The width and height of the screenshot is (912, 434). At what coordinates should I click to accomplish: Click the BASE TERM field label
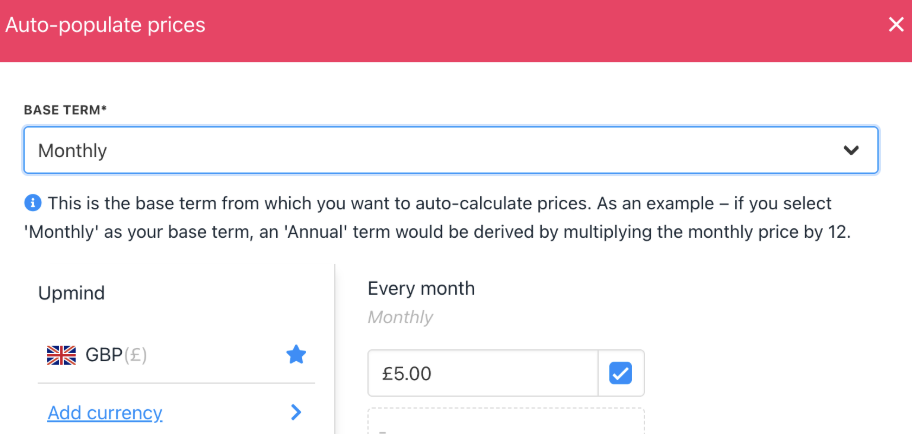[x=65, y=109]
